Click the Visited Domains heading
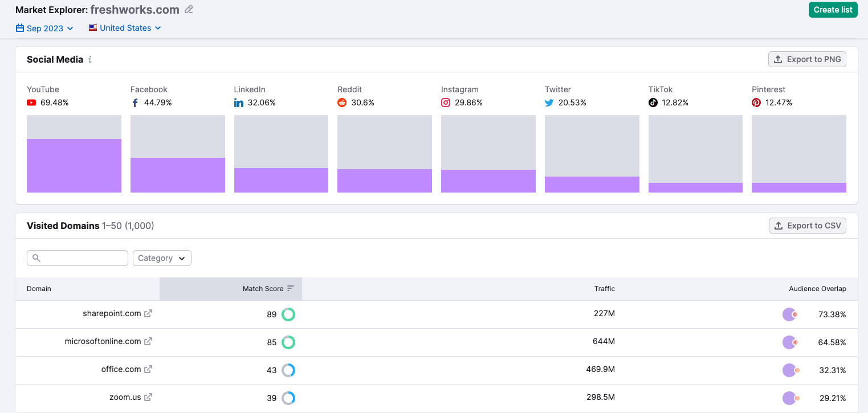868x413 pixels. [x=63, y=226]
